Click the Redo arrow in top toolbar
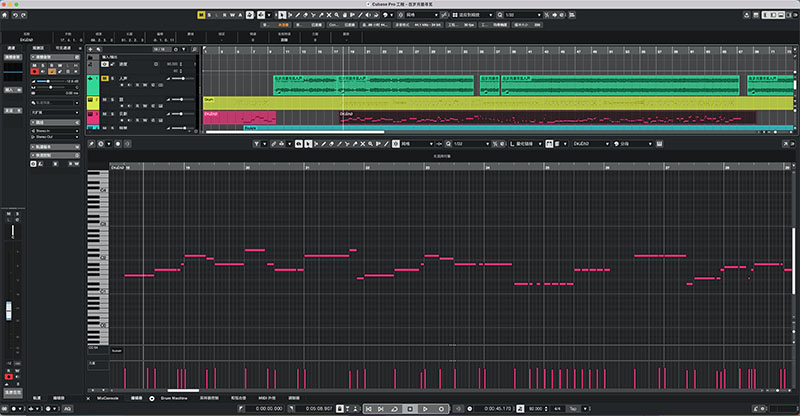Image resolution: width=800 pixels, height=416 pixels. tap(24, 15)
